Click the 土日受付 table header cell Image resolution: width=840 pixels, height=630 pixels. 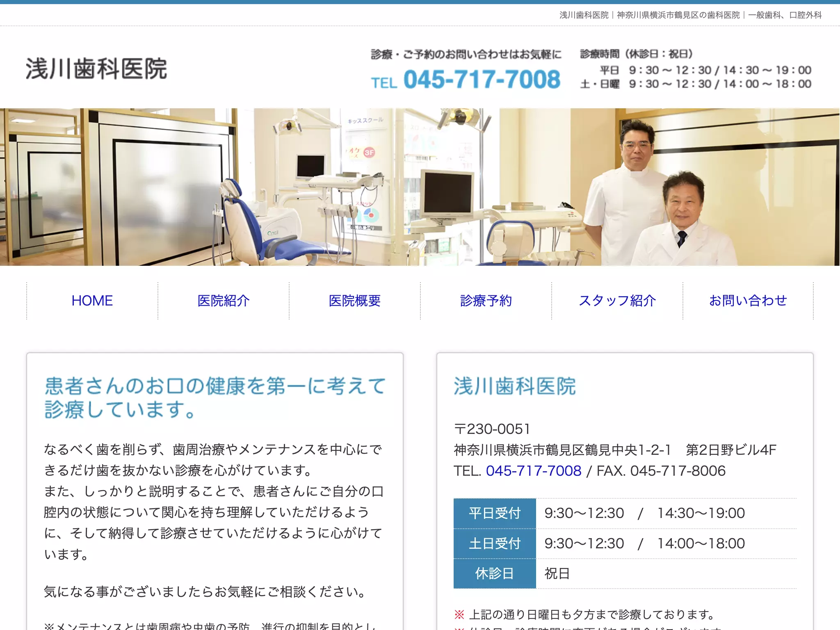pos(495,543)
